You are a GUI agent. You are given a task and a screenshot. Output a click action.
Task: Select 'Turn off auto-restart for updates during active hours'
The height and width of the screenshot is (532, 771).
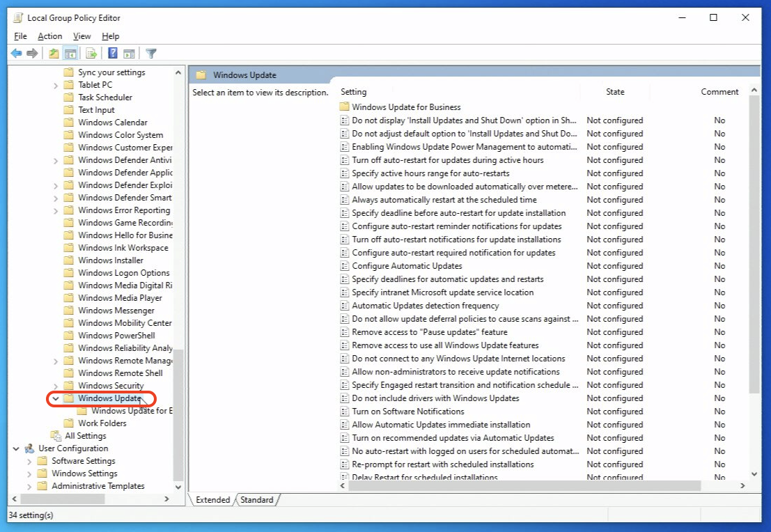coord(447,160)
